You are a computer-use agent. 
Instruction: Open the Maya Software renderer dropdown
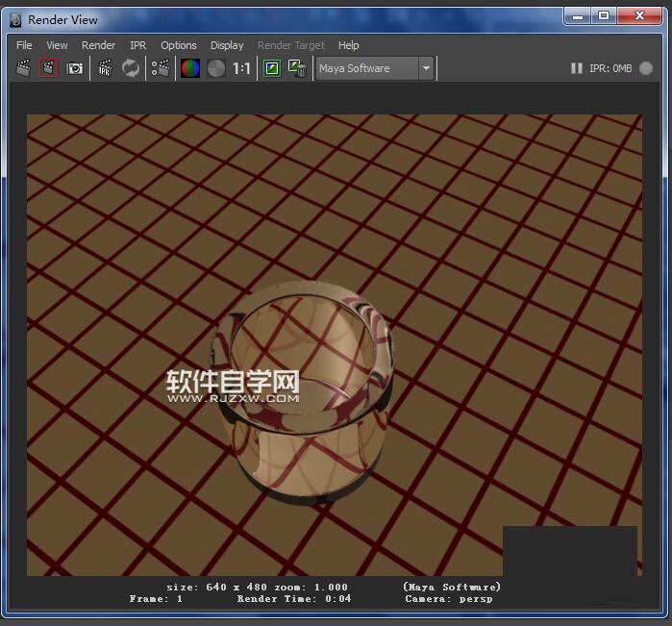click(x=375, y=68)
